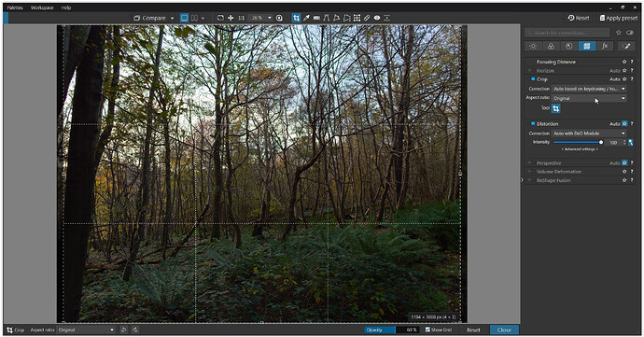Click the Compare button
The width and height of the screenshot is (644, 337).
click(150, 18)
